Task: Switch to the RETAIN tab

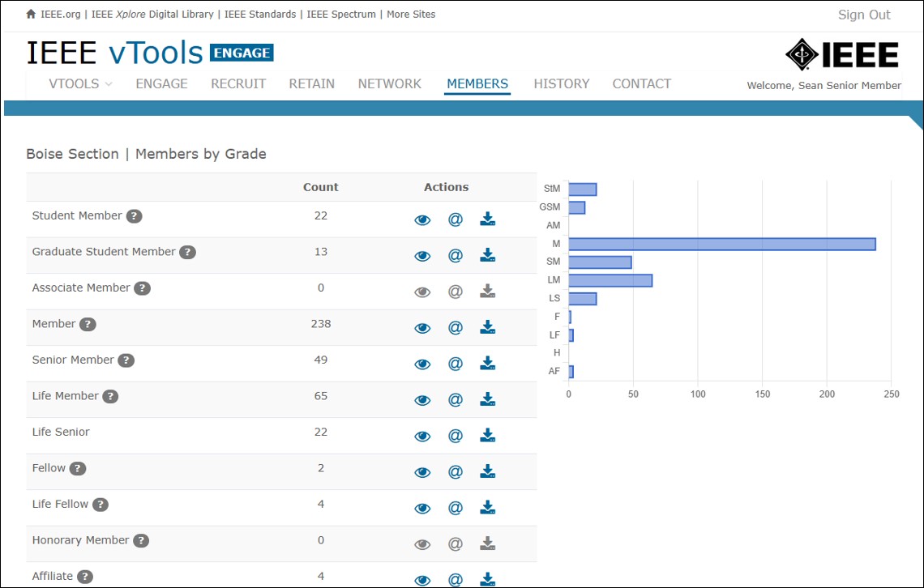Action: point(312,83)
